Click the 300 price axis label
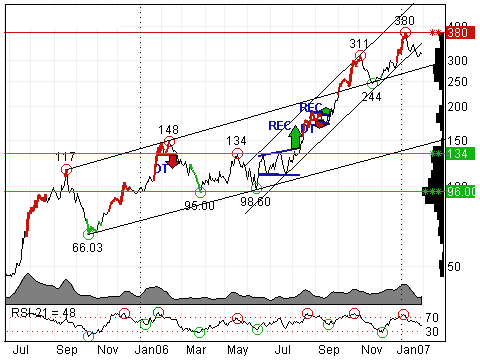The image size is (480, 360). point(457,61)
